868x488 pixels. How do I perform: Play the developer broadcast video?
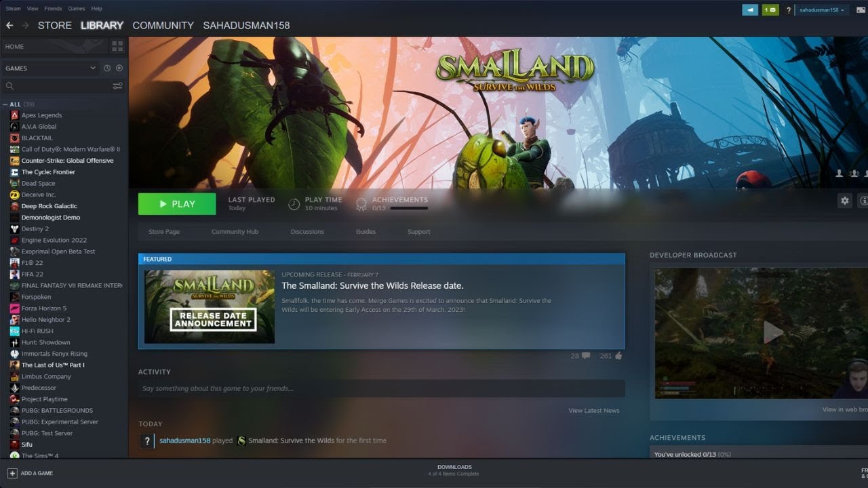[x=773, y=333]
